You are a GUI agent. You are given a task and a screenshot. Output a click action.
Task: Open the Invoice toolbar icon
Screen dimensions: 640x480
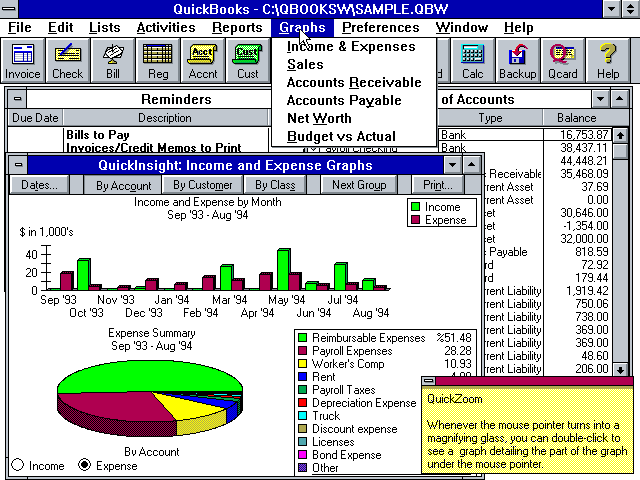point(22,61)
